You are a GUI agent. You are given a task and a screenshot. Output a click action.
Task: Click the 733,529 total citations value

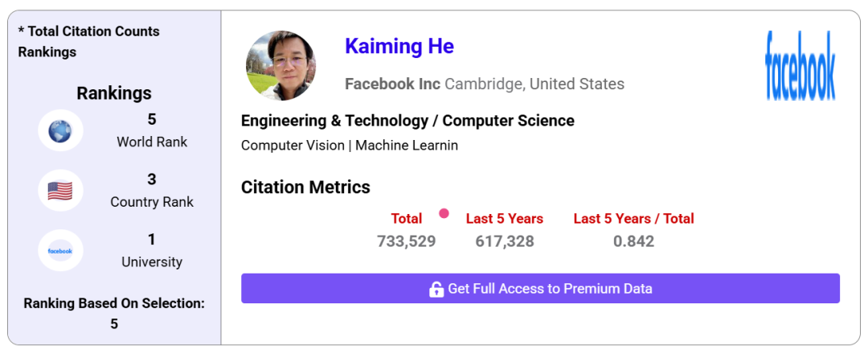click(407, 241)
